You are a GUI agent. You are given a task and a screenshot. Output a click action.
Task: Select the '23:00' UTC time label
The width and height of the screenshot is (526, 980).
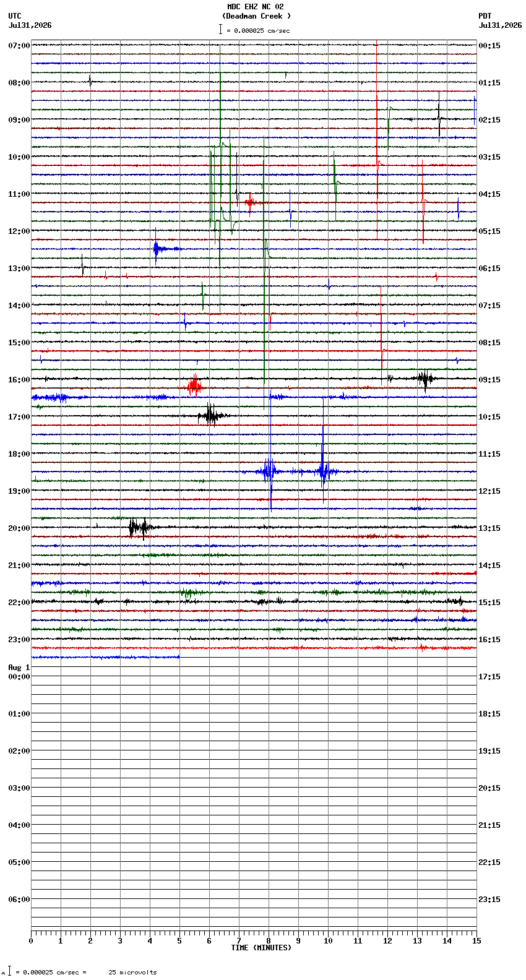pyautogui.click(x=19, y=640)
